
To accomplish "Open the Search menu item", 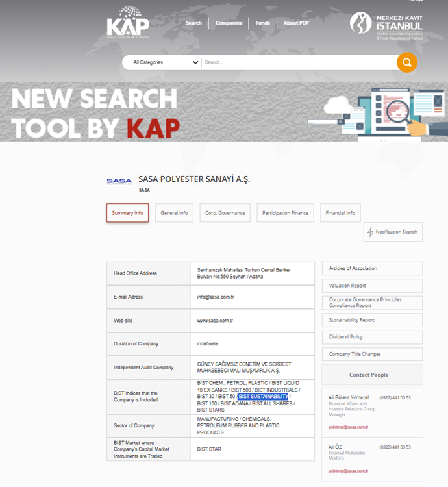I will click(x=193, y=23).
